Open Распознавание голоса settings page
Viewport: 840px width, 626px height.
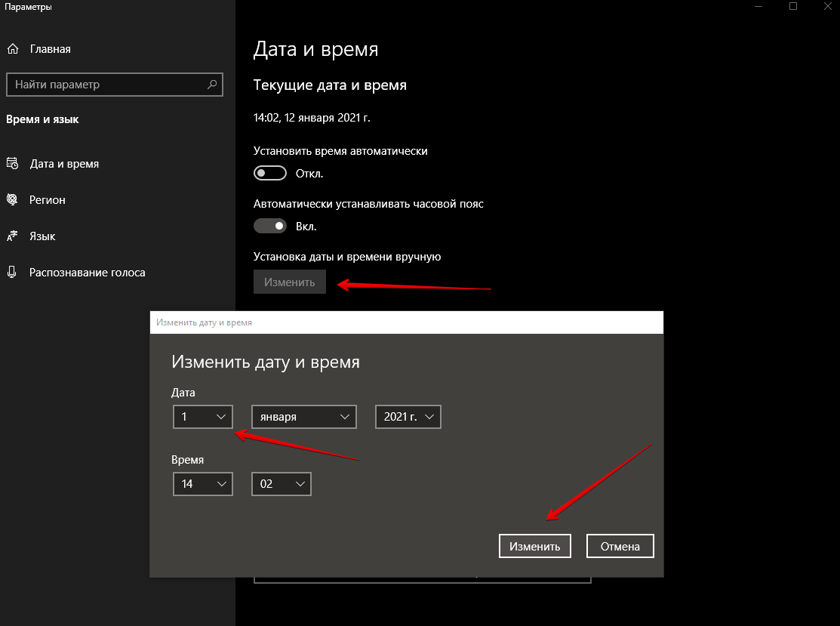[88, 273]
